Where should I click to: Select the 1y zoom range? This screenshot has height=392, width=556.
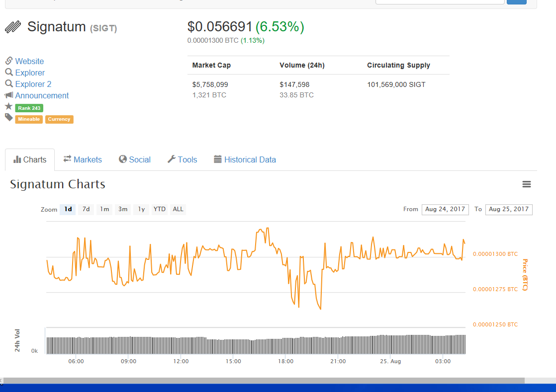141,209
